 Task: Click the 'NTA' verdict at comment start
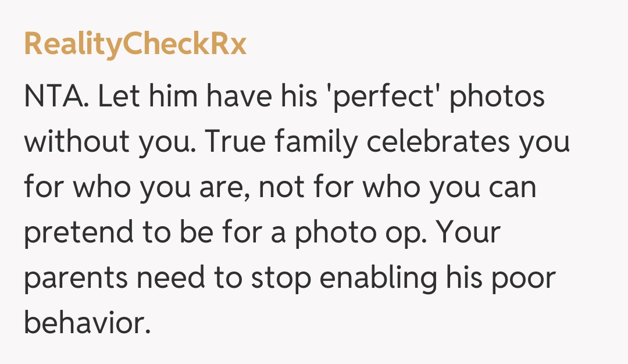(55, 97)
